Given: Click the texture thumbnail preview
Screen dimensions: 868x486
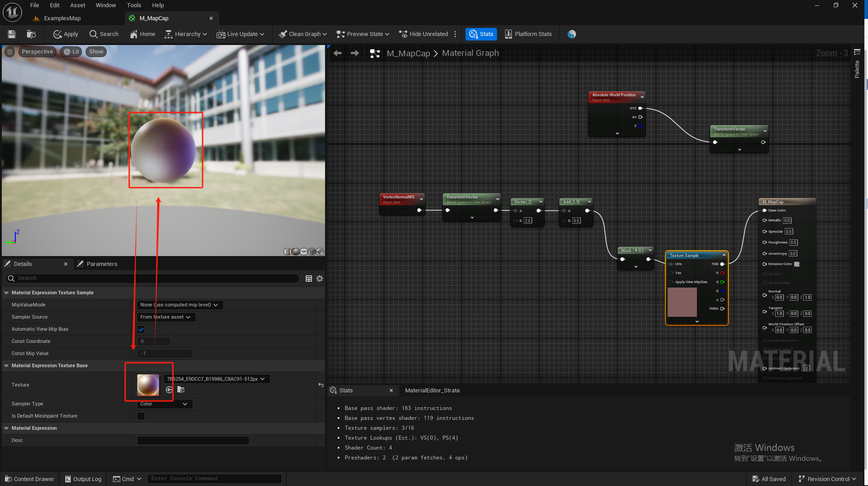Looking at the screenshot, I should [x=148, y=385].
